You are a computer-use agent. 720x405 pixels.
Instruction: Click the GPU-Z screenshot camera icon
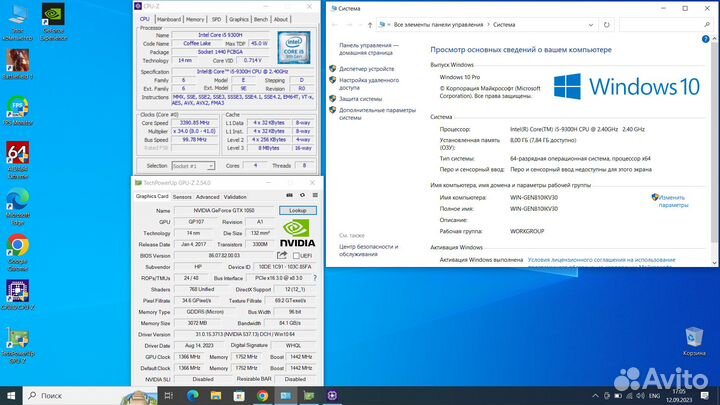[289, 195]
